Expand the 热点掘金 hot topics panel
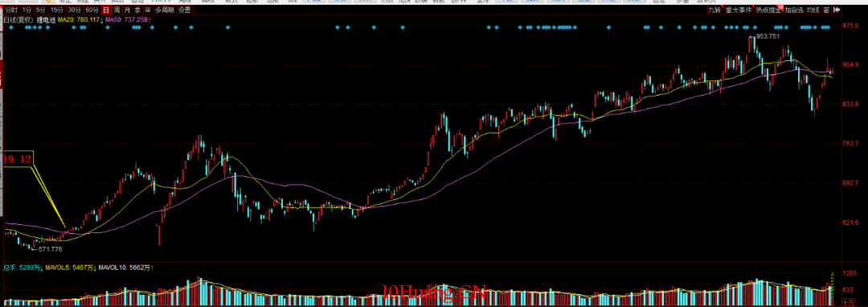The width and height of the screenshot is (868, 307). (768, 10)
